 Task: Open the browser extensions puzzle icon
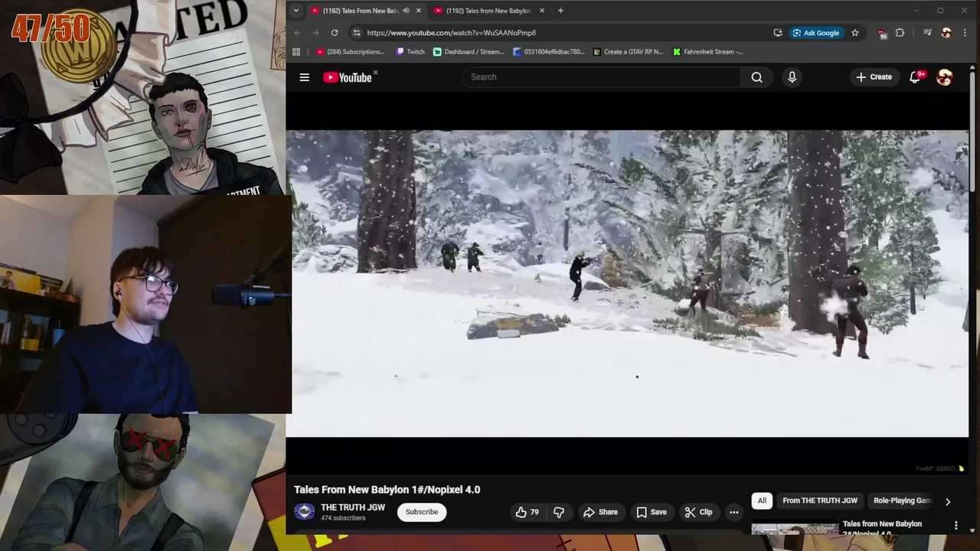pos(900,33)
